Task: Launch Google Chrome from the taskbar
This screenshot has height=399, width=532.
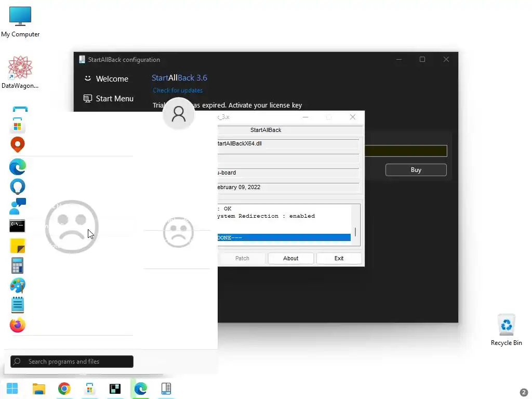Action: (x=64, y=389)
